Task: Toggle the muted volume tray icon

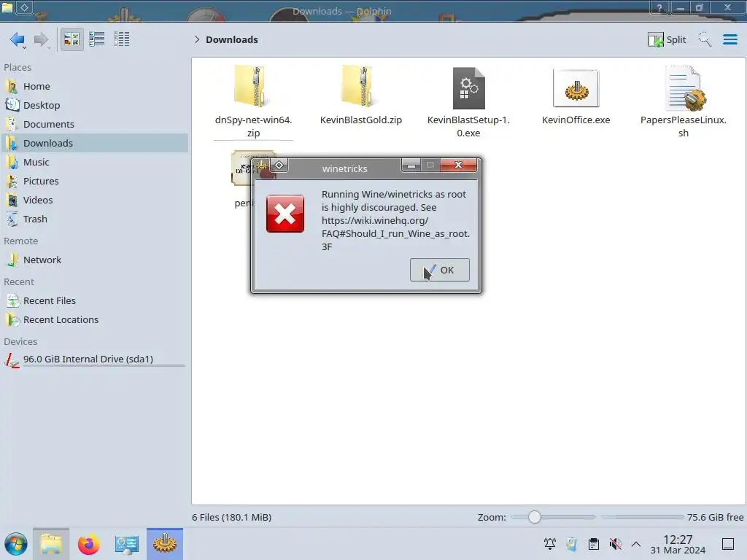Action: pyautogui.click(x=615, y=544)
